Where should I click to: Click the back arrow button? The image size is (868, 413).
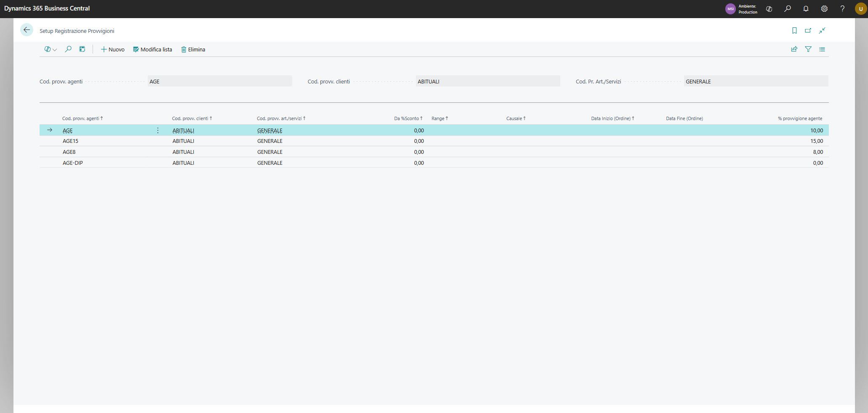pos(27,30)
